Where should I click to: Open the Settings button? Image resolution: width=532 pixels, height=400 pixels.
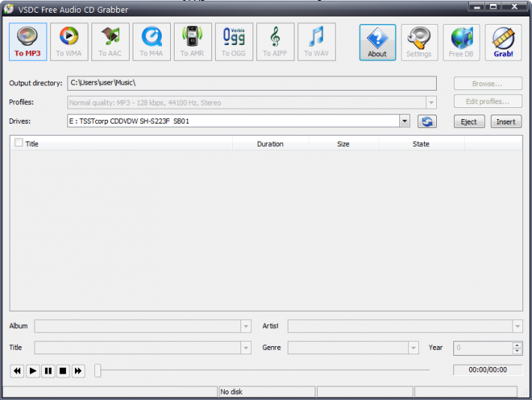[420, 43]
